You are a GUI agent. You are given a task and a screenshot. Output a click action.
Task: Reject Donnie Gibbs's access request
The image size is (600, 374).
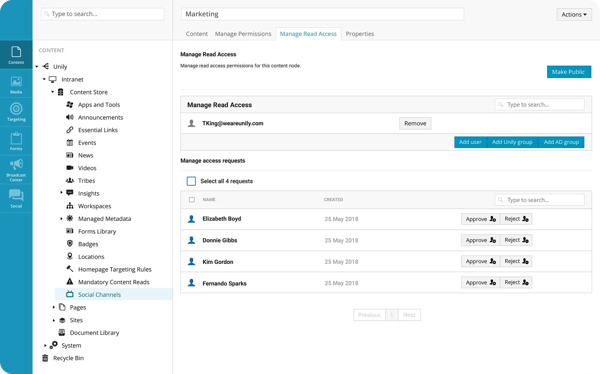point(516,240)
